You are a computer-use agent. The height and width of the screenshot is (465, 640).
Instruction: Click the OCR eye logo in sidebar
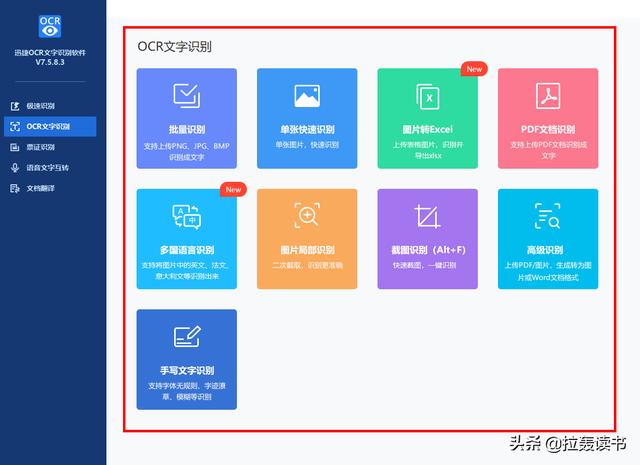tap(52, 26)
